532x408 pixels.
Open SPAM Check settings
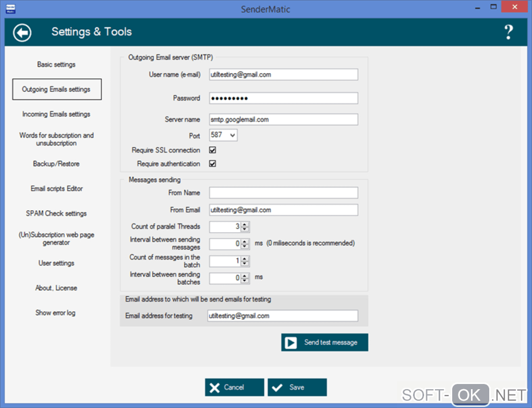tap(56, 213)
